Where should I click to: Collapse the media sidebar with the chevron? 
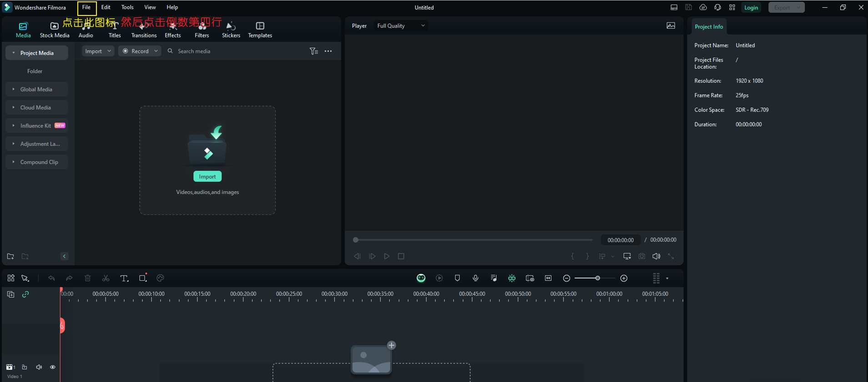(x=65, y=256)
